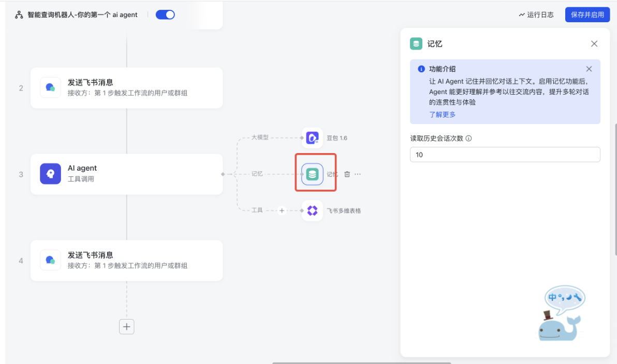Close the 记忆 settings panel

(x=594, y=44)
